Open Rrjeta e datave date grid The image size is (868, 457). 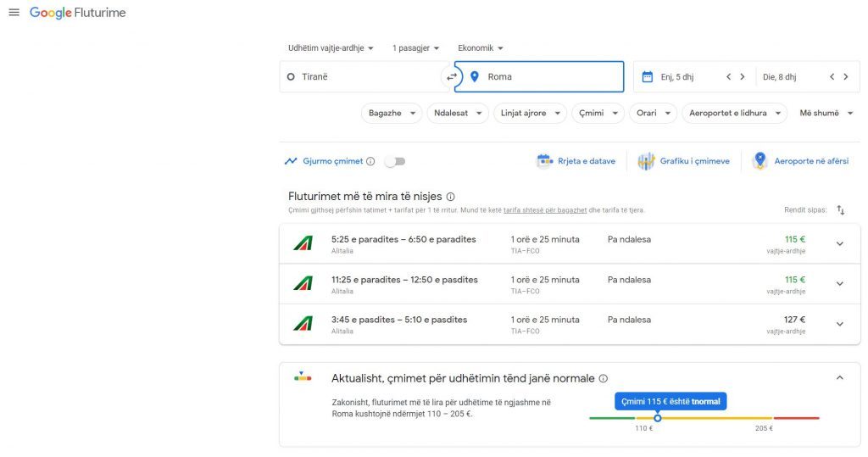576,161
